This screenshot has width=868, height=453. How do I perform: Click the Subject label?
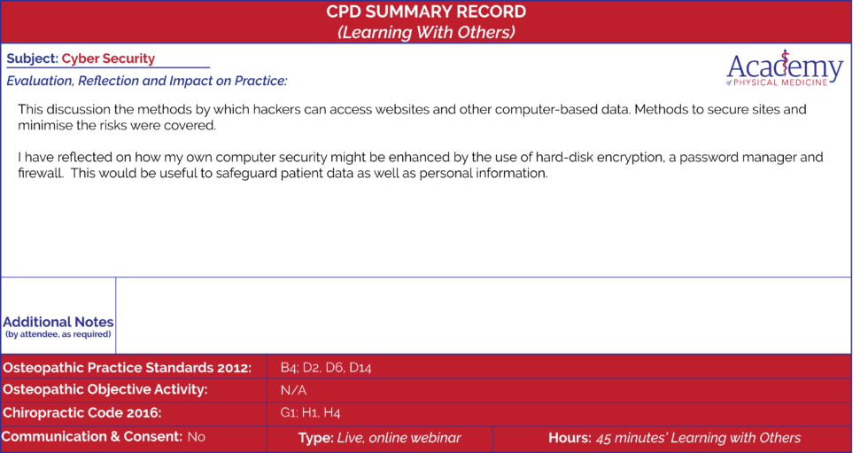[x=32, y=59]
